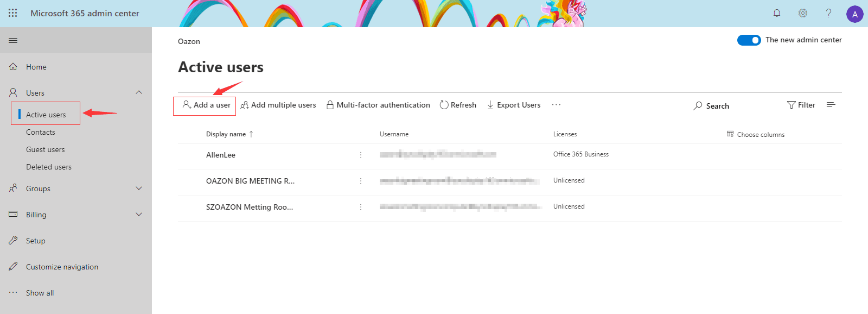Open OAZON BIG MEETING R... user

coord(250,181)
